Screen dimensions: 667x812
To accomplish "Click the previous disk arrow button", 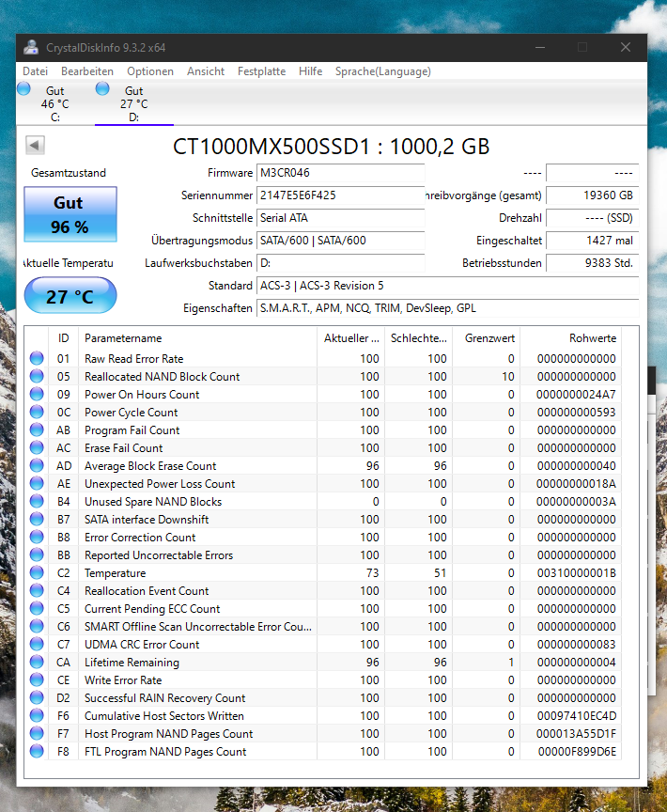I will click(35, 146).
